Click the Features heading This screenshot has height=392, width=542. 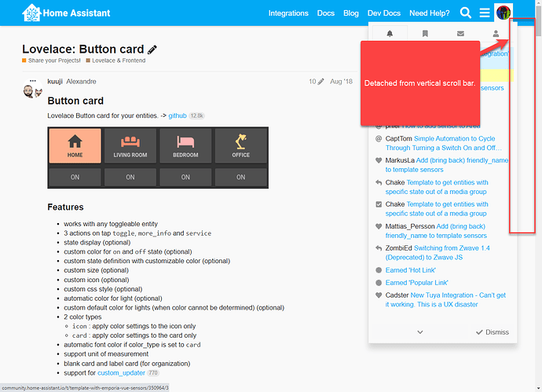(x=66, y=207)
